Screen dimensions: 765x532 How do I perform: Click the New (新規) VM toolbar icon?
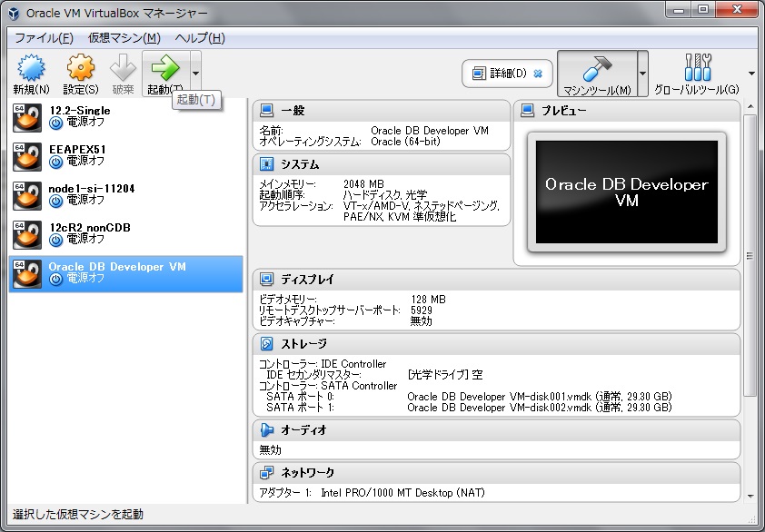click(31, 68)
